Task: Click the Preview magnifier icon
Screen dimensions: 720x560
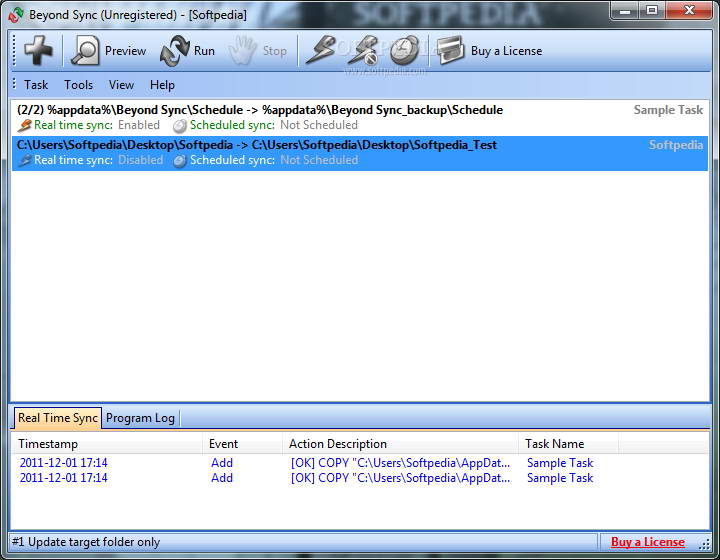Action: pos(85,50)
